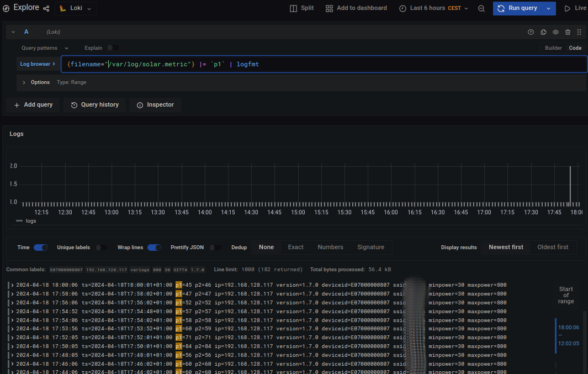Disable query A via the eye icon

click(555, 32)
